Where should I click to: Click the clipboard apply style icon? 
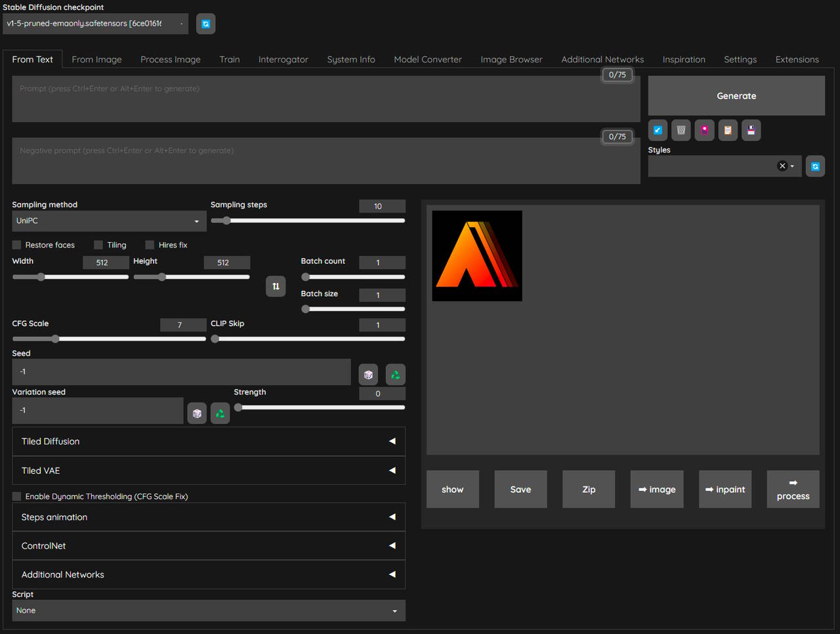pos(728,130)
